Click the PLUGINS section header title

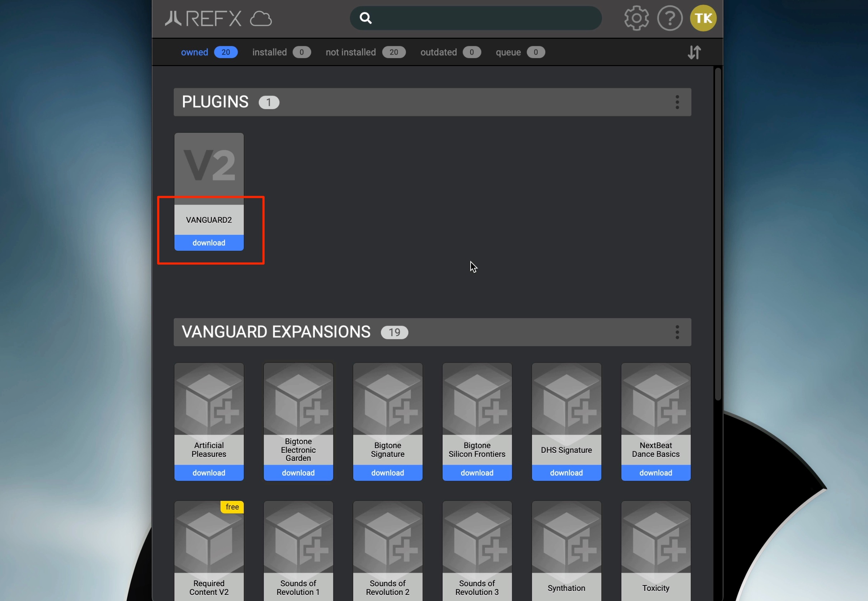coord(215,102)
